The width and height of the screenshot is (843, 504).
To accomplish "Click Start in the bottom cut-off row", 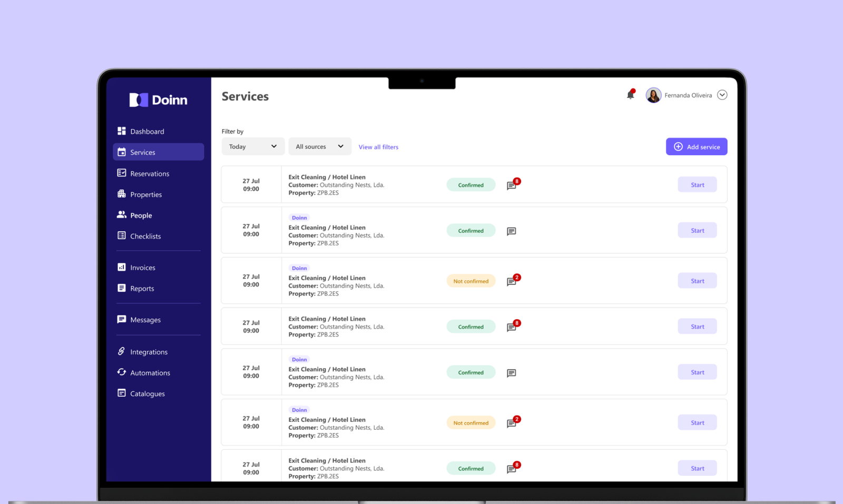I will 697,468.
